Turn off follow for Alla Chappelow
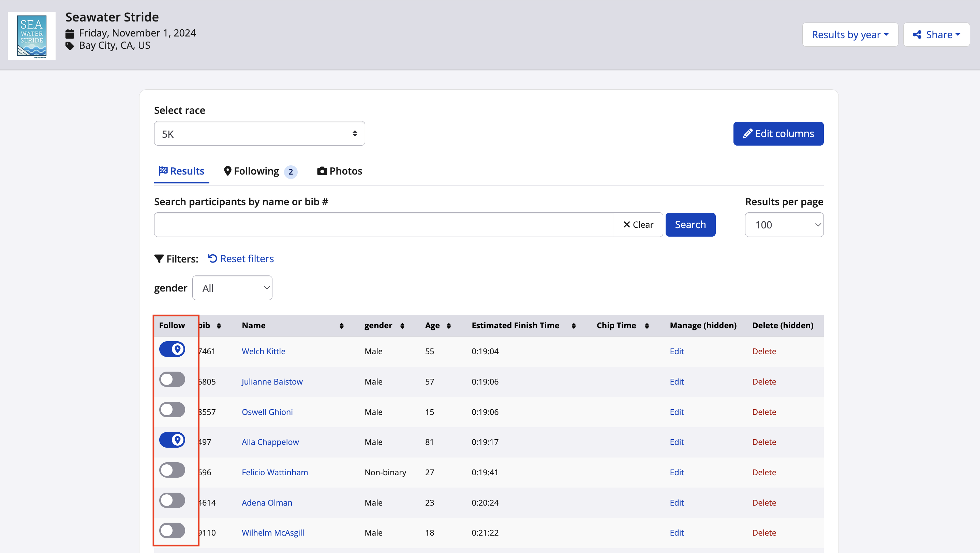 point(172,440)
